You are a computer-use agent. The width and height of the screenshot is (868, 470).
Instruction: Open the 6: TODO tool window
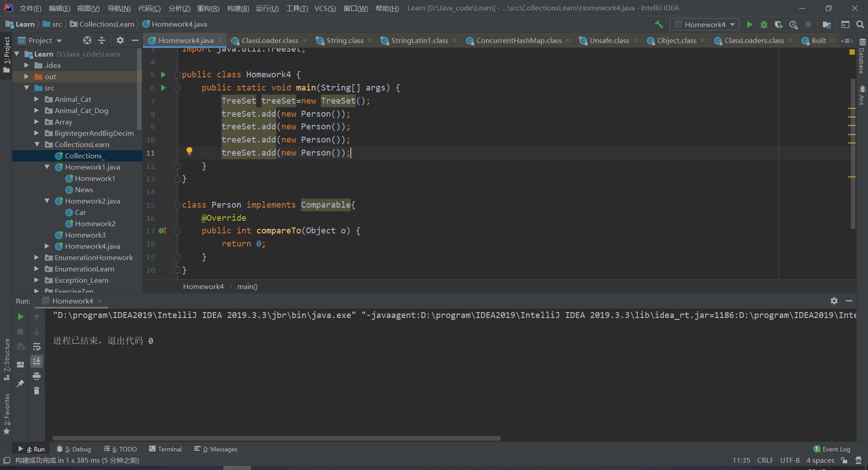[120, 449]
